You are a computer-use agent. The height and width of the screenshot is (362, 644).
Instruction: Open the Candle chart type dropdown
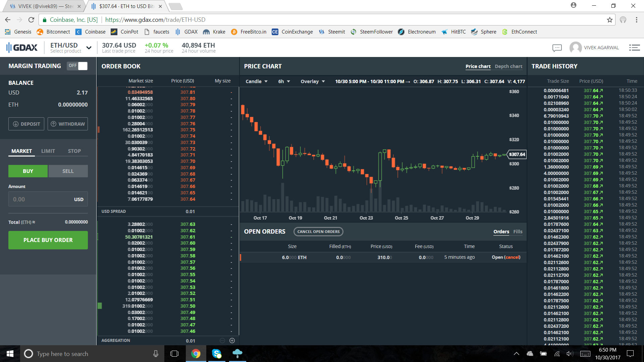point(257,81)
